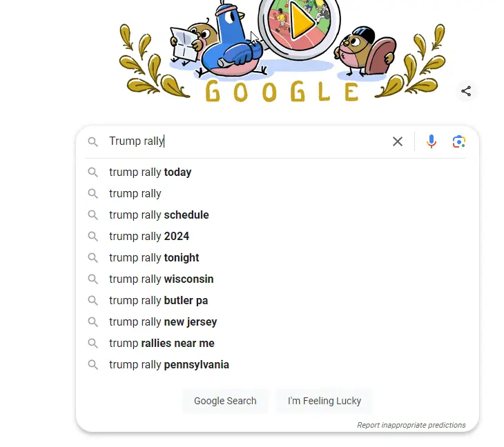The height and width of the screenshot is (447, 504).
Task: Click magnifier icon in search box
Action: pos(93,141)
